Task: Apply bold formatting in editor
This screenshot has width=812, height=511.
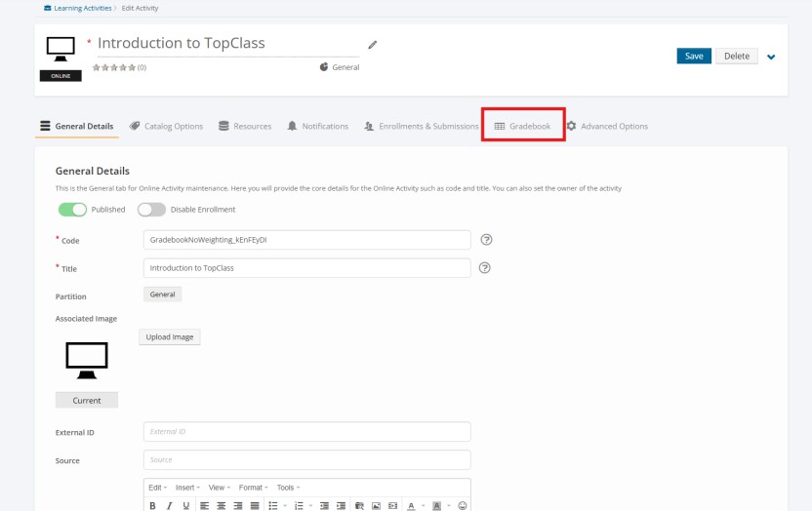Action: [x=153, y=505]
